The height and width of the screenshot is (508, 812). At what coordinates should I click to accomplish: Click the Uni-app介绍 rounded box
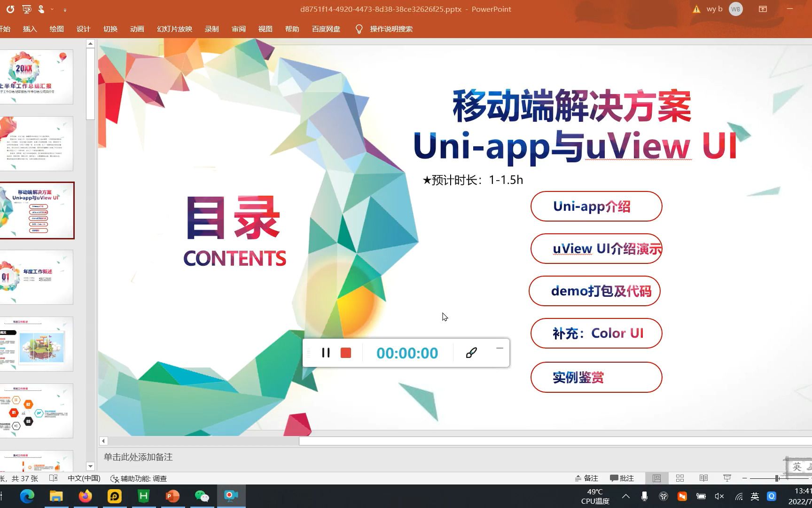[x=596, y=206]
